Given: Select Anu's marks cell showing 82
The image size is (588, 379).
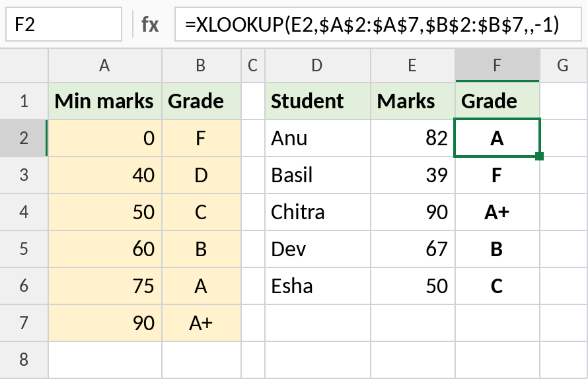Looking at the screenshot, I should [413, 138].
